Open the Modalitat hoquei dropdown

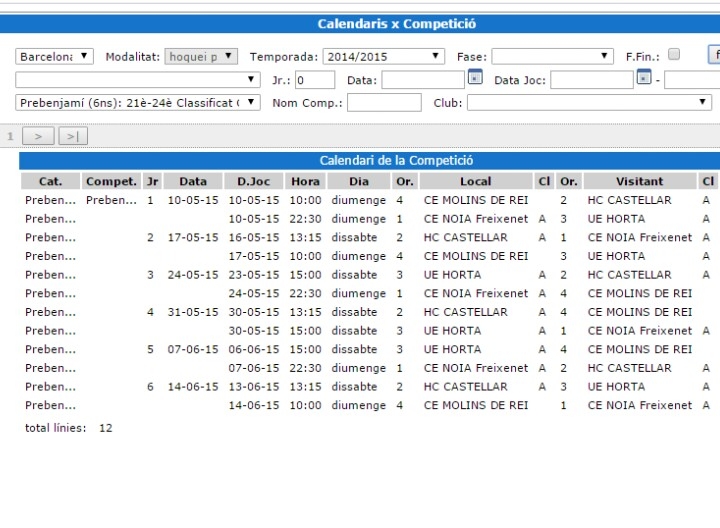click(x=201, y=57)
